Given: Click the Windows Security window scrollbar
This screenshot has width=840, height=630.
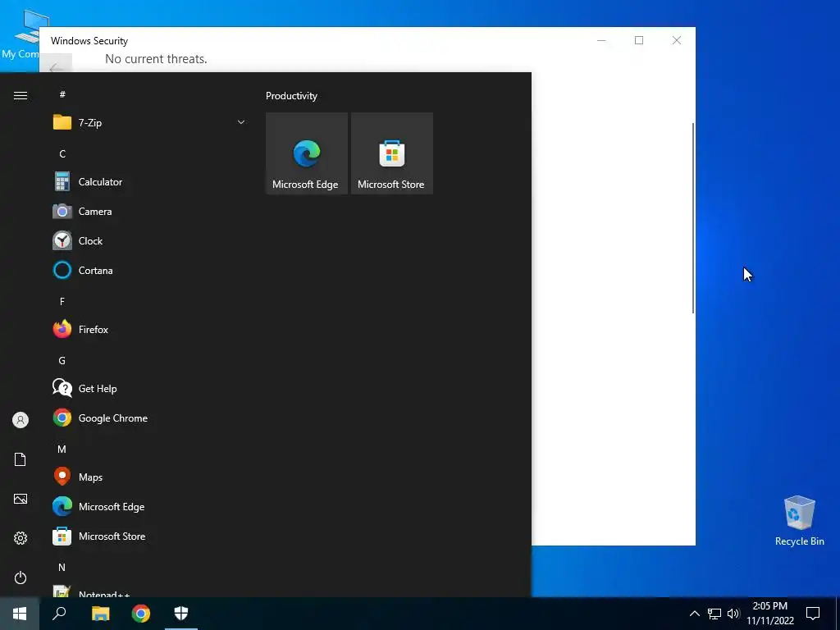Looking at the screenshot, I should pyautogui.click(x=693, y=218).
